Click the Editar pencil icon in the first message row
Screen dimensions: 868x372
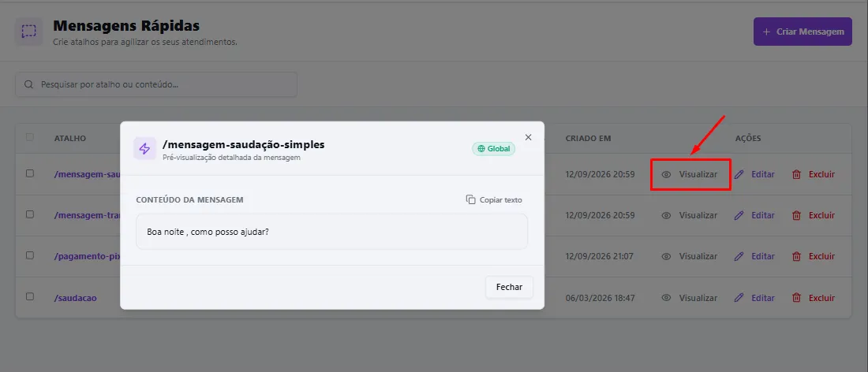pyautogui.click(x=739, y=174)
